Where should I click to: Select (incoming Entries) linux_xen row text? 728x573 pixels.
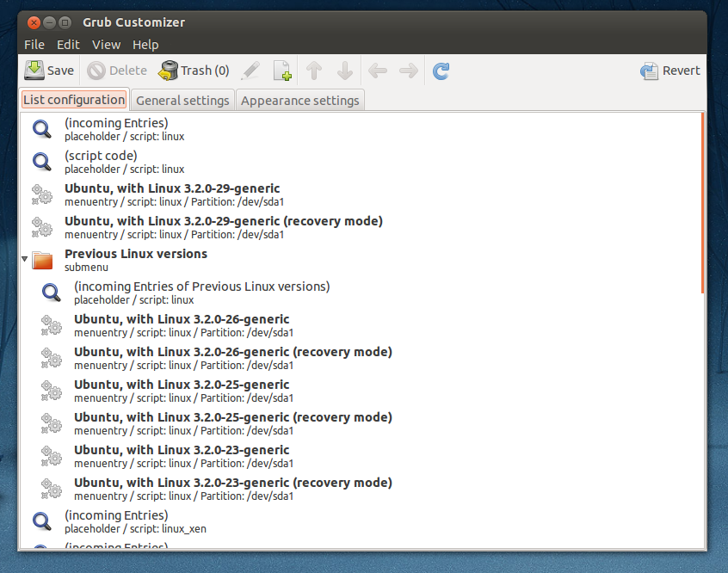pyautogui.click(x=135, y=521)
